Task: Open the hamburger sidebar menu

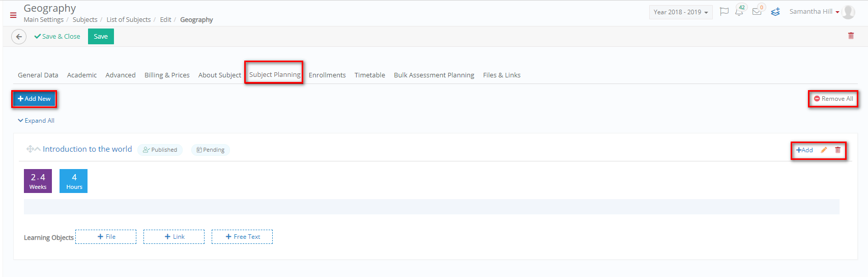Action: [13, 15]
